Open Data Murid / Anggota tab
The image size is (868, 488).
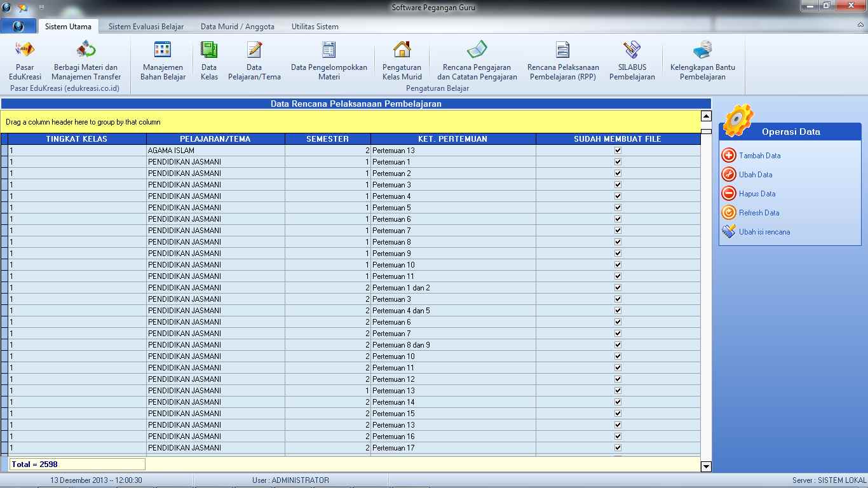click(x=238, y=27)
